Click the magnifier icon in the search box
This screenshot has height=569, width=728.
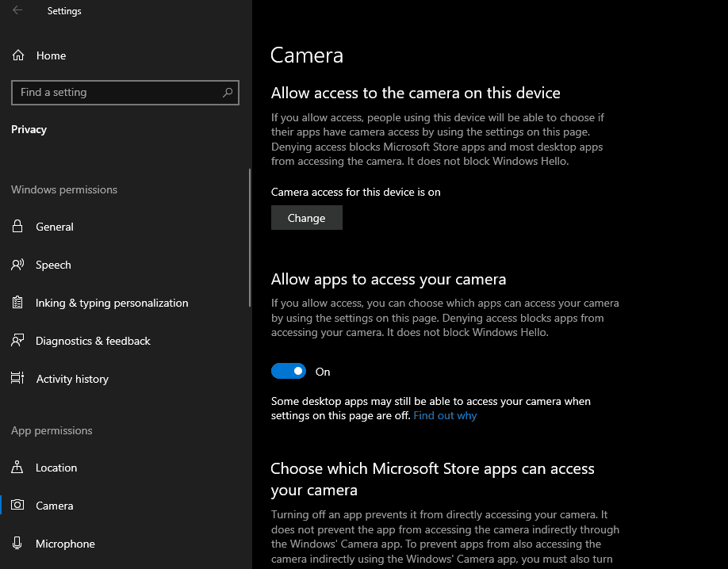pyautogui.click(x=228, y=93)
